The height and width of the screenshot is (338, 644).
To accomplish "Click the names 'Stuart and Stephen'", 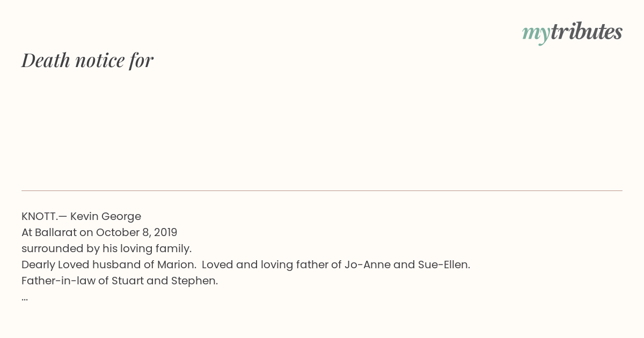I will (x=164, y=281).
